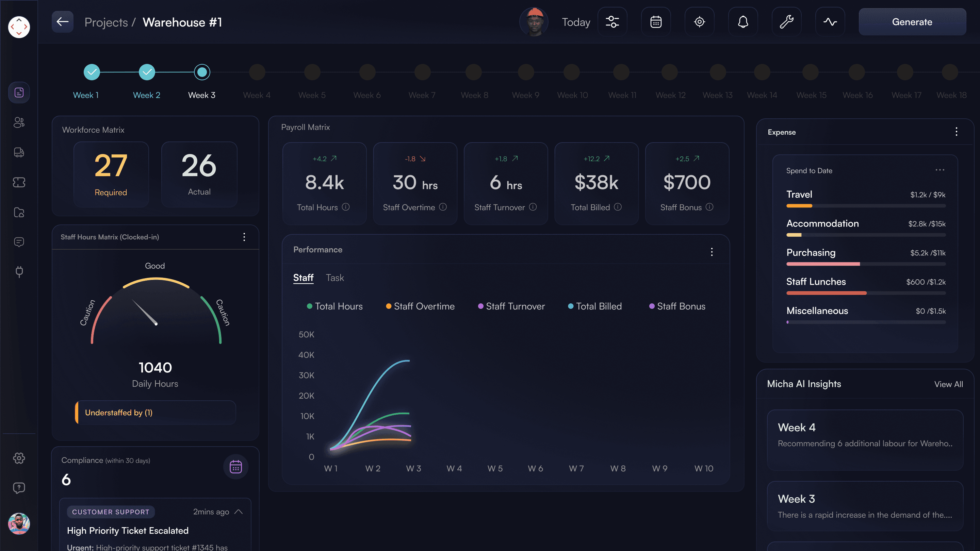
Task: Toggle Staff Bonus legend series
Action: tap(677, 306)
